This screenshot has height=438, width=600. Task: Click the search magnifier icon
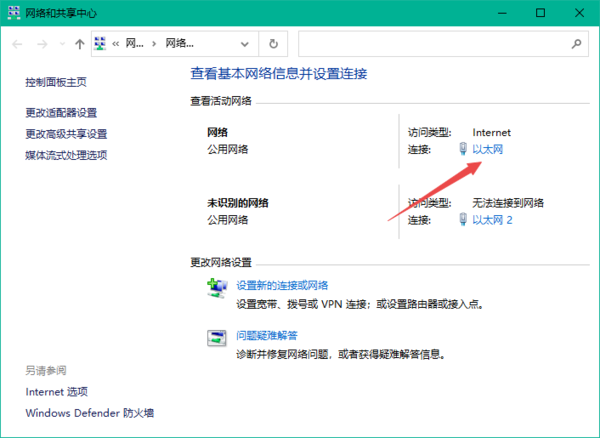click(x=576, y=44)
